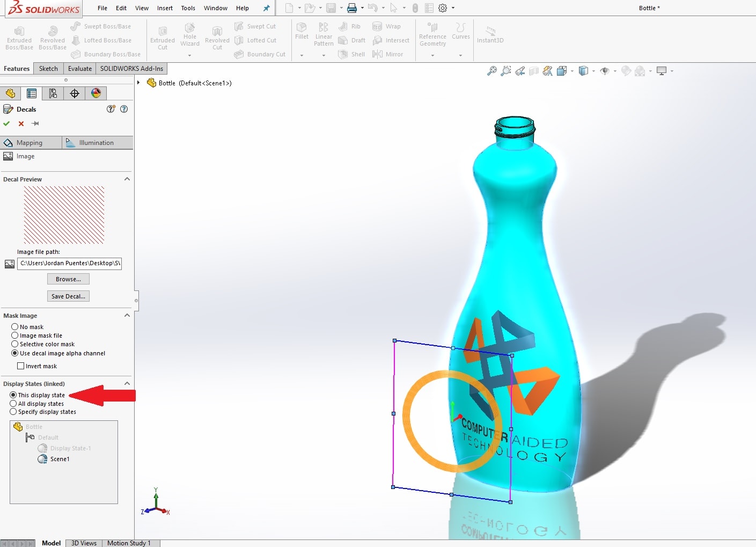Screen dimensions: 756x547
Task: Switch to the Illumination tab
Action: coord(98,143)
